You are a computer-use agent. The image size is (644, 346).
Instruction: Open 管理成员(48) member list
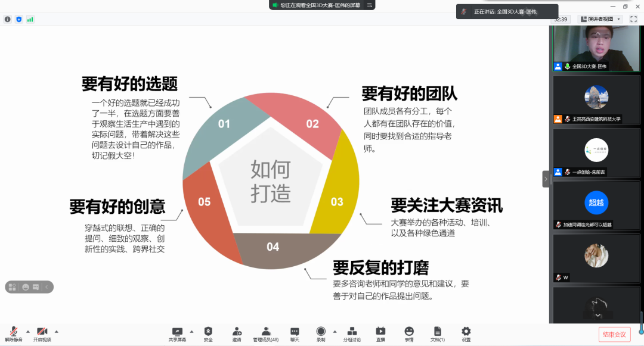click(266, 333)
